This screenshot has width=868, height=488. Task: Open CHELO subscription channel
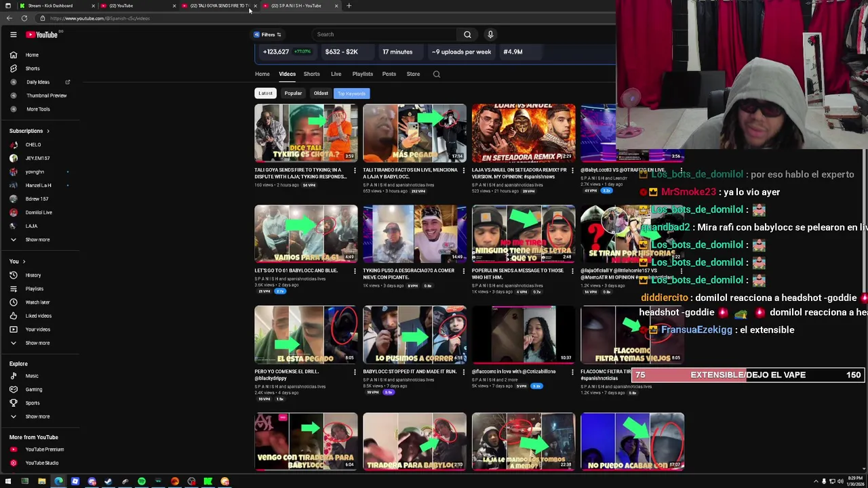pyautogui.click(x=33, y=144)
